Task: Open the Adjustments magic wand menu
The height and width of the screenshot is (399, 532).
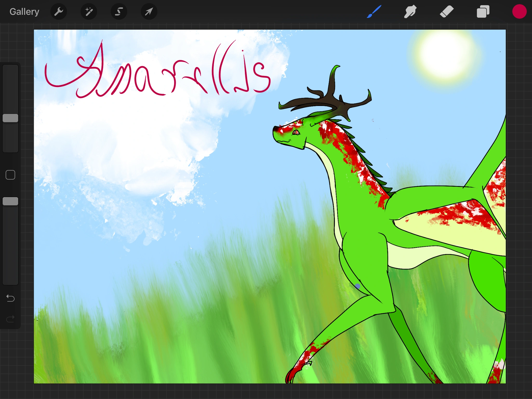Action: (x=89, y=12)
